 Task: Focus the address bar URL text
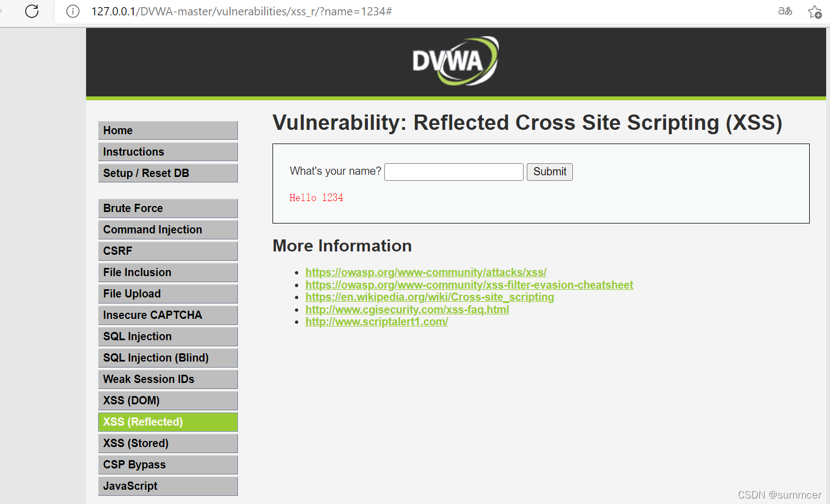point(241,12)
